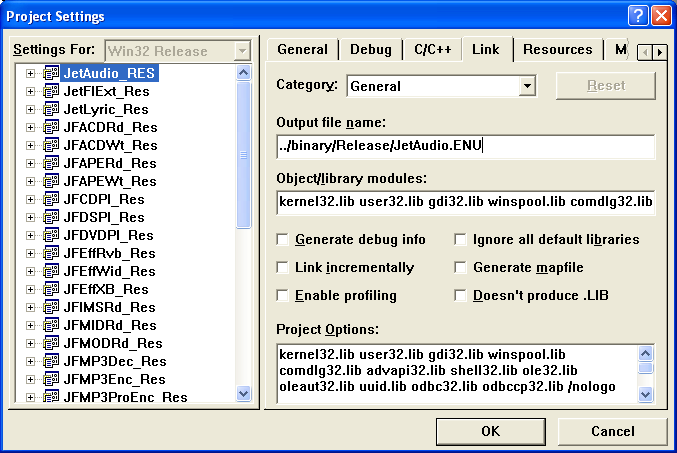The height and width of the screenshot is (453, 677).
Task: Switch to the Debug tab
Action: pos(370,50)
